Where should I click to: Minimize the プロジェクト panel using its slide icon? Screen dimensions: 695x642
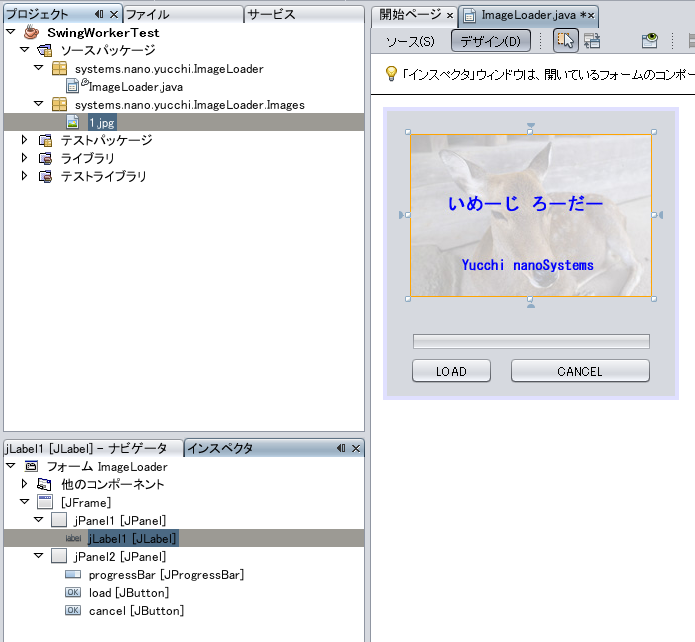(98, 14)
